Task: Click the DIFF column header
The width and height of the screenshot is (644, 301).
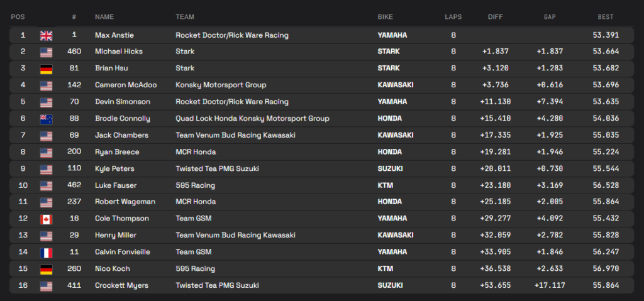Action: [496, 17]
